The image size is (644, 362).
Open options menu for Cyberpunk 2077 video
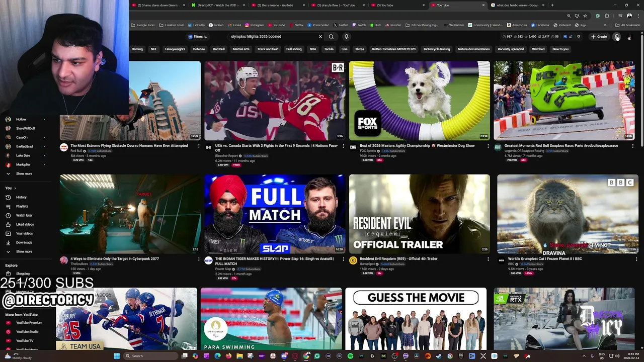[198, 259]
